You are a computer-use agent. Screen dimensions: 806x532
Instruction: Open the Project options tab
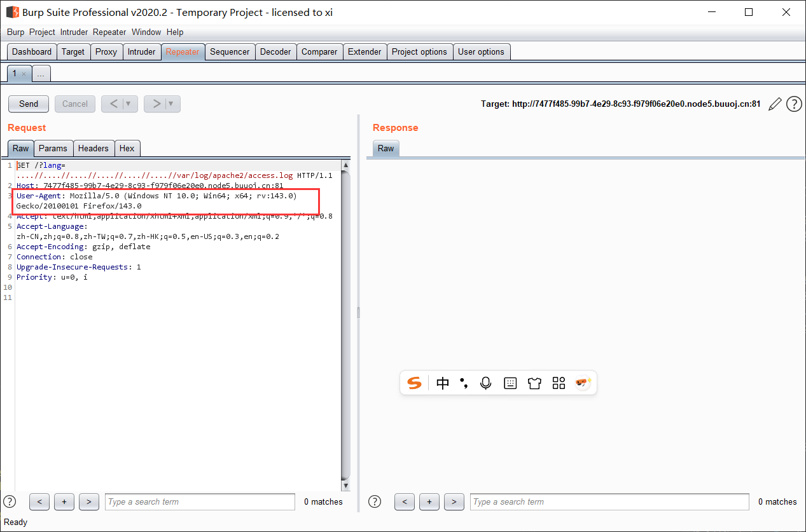419,52
